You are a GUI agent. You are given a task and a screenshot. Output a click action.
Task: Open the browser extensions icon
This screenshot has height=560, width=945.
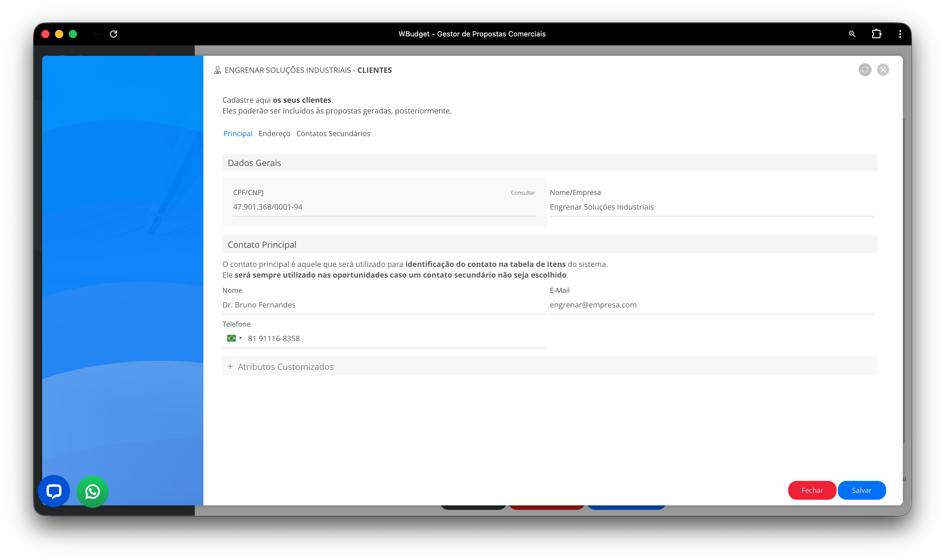(877, 34)
